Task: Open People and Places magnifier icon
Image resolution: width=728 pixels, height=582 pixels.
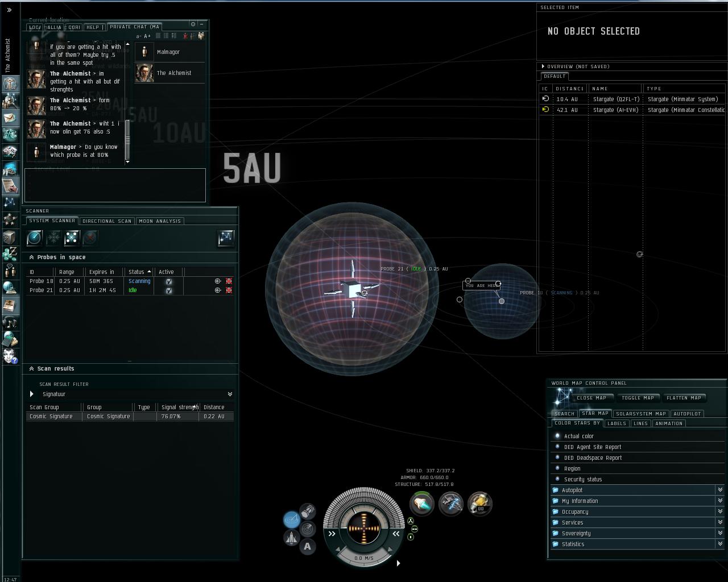Action: [x=10, y=100]
